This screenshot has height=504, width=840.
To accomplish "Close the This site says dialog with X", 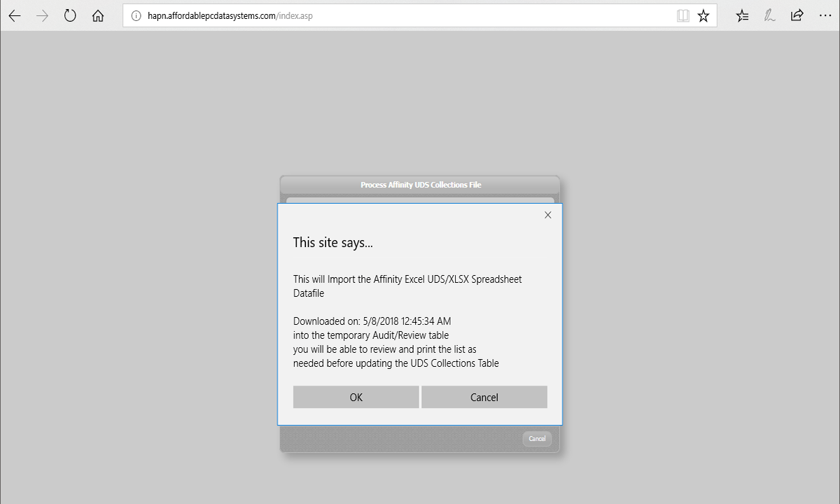I will coord(547,215).
